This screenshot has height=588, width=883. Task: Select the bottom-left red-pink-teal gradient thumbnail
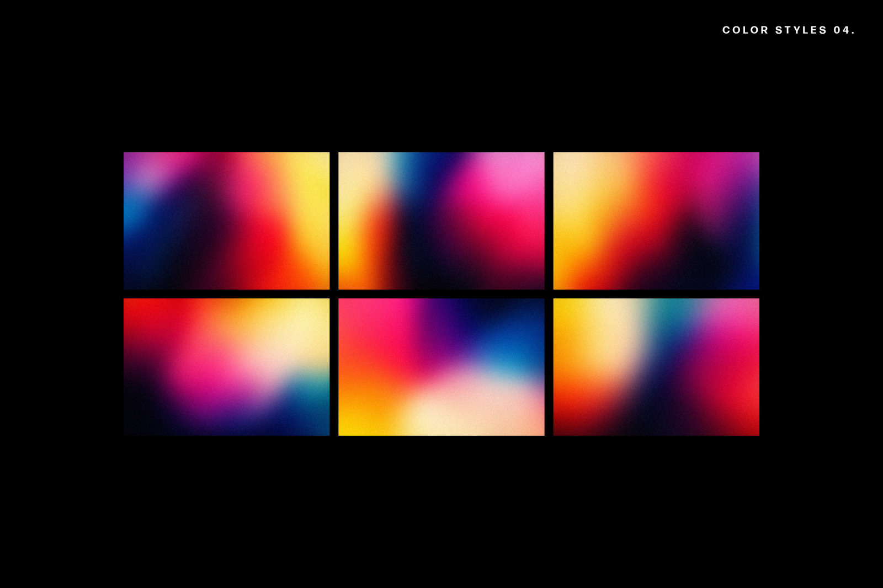point(226,367)
